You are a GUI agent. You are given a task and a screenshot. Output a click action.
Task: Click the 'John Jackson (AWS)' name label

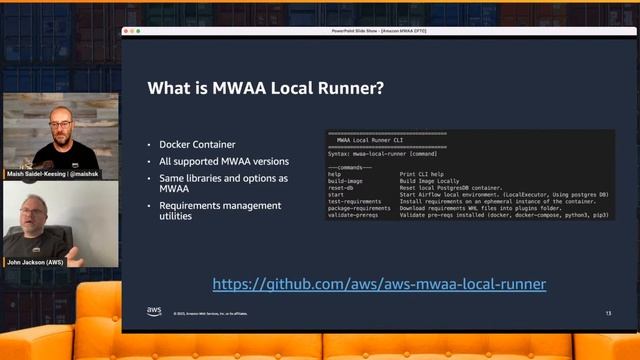(x=35, y=262)
